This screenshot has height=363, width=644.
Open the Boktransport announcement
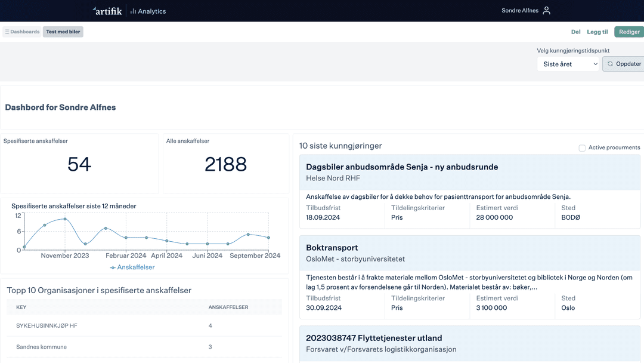332,248
